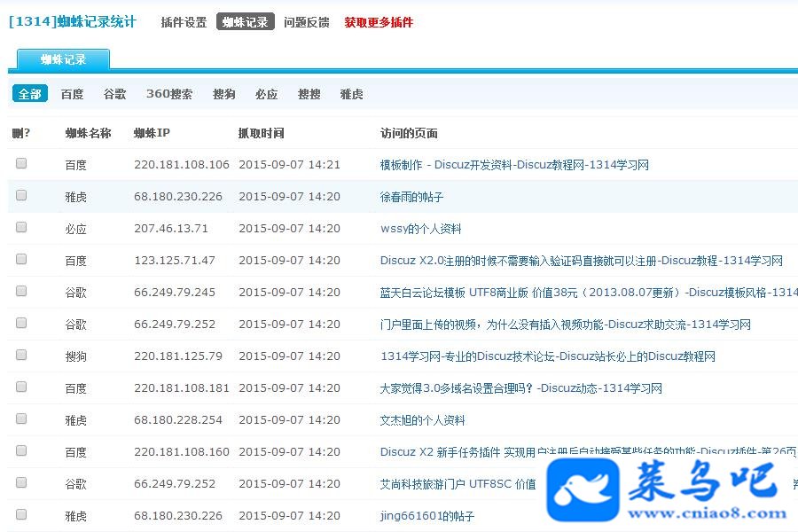Image resolution: width=798 pixels, height=532 pixels.
Task: Click the IP address 123.125.71.47
Action: [175, 261]
